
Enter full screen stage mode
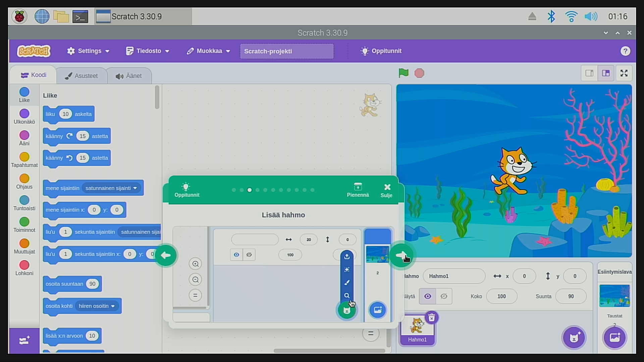[624, 73]
